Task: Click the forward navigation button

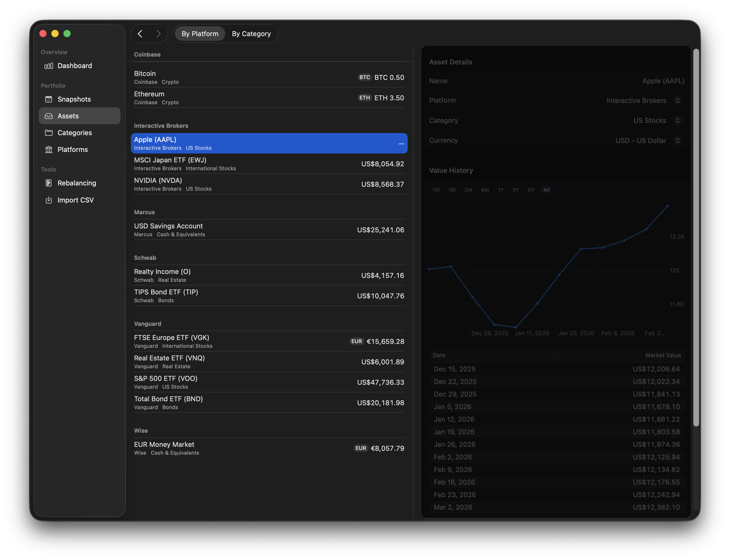Action: pyautogui.click(x=159, y=33)
